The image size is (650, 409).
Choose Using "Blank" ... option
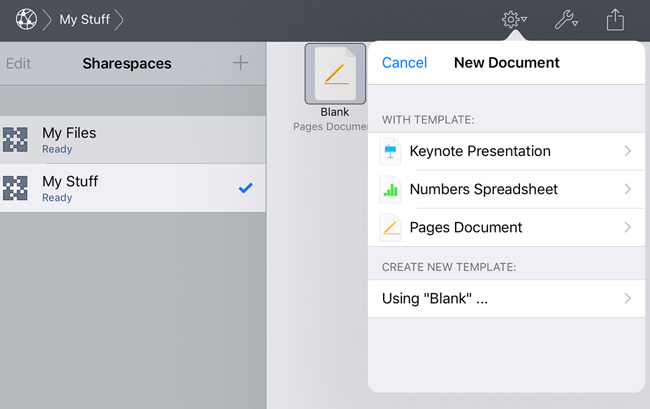coord(506,299)
